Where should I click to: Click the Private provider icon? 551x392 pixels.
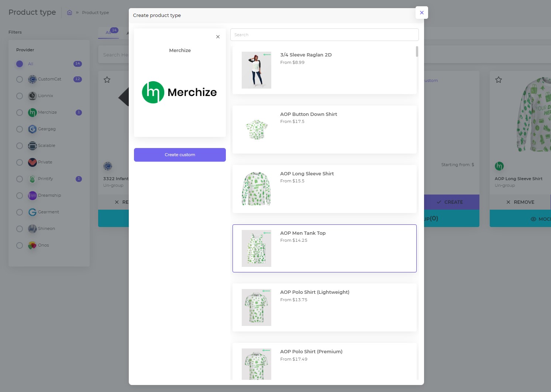click(32, 162)
